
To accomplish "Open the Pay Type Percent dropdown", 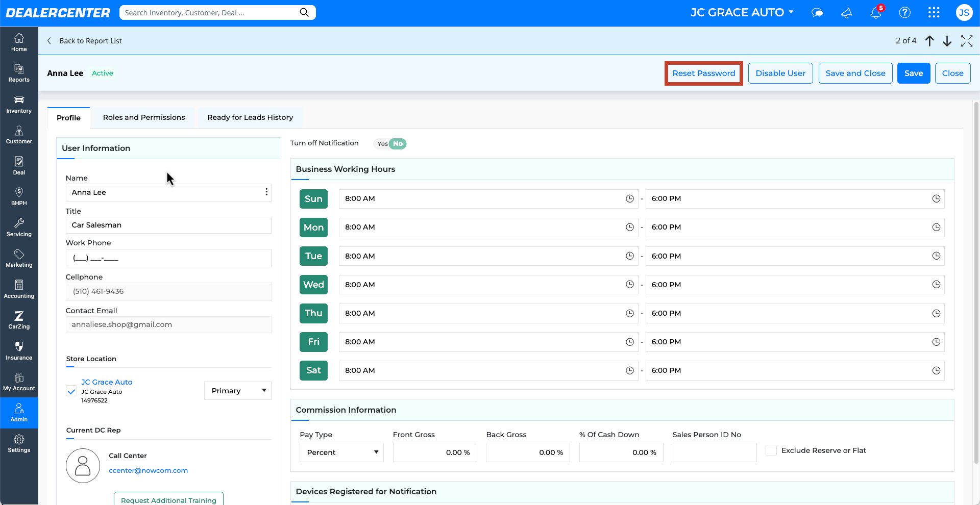I will click(341, 452).
